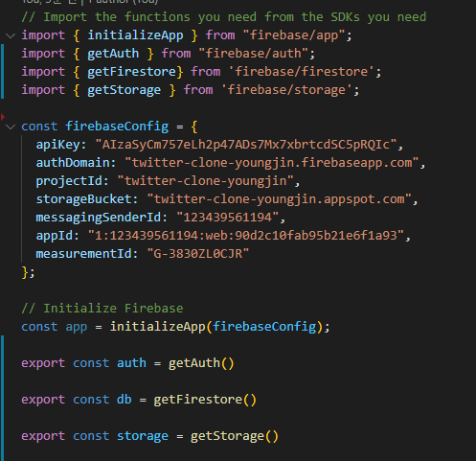Collapse the import initializeApp fold chevron
Screen dimensions: 476x461
pyautogui.click(x=11, y=35)
